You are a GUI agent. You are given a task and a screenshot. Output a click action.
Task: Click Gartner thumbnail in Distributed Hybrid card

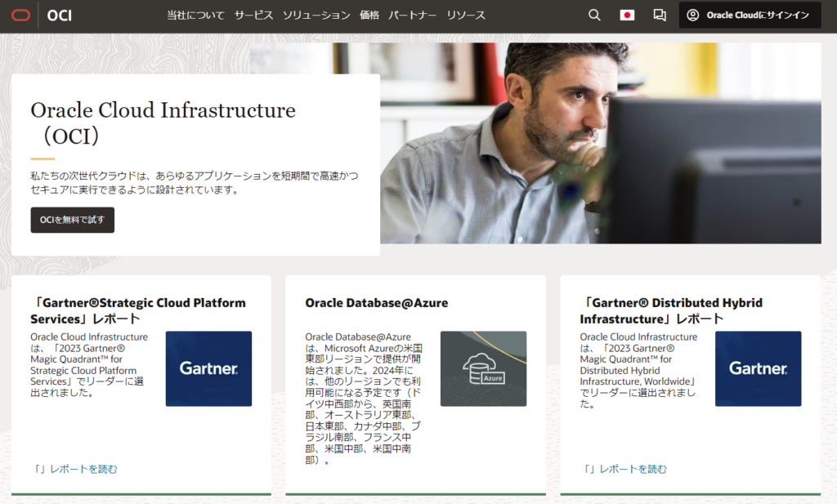[x=758, y=368]
